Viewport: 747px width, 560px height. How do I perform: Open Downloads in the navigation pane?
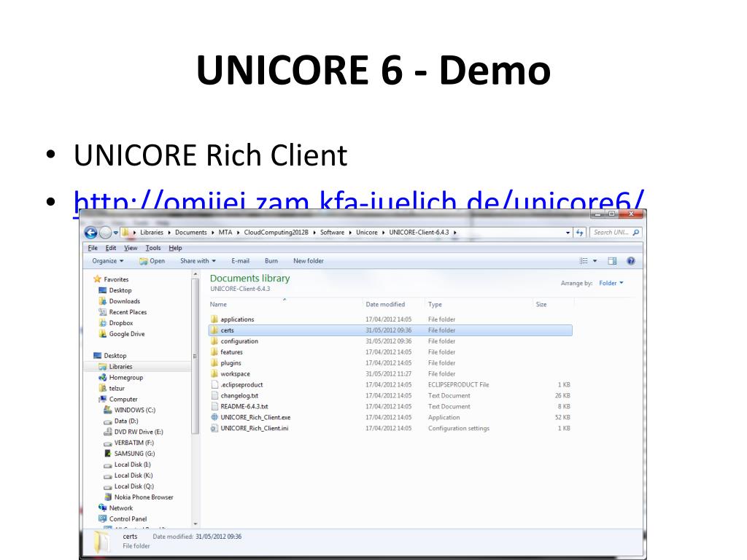tap(124, 301)
